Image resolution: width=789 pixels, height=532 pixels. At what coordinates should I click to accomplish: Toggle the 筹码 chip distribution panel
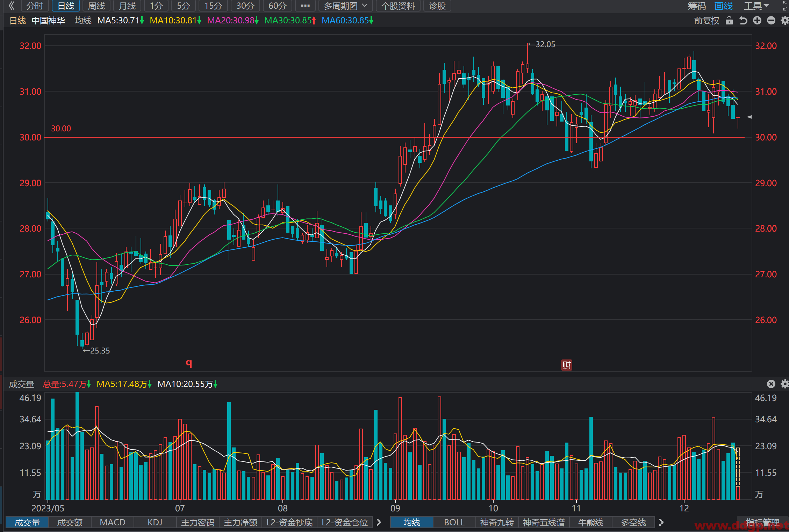click(697, 6)
